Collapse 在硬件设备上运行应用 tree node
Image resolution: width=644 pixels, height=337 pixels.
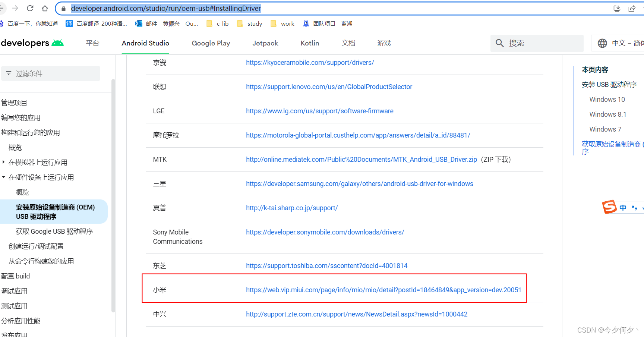pos(3,177)
